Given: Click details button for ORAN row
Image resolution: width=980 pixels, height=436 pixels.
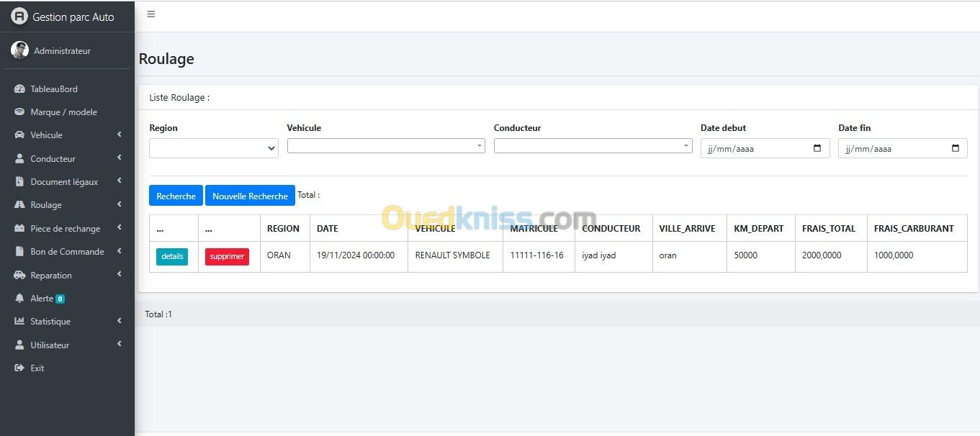Looking at the screenshot, I should pyautogui.click(x=172, y=257).
